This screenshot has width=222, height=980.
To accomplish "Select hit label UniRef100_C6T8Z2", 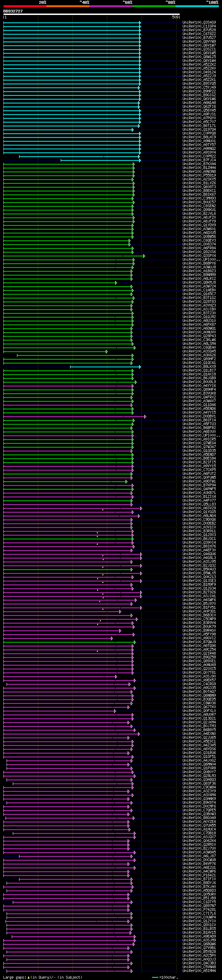I will pyautogui.click(x=199, y=34).
